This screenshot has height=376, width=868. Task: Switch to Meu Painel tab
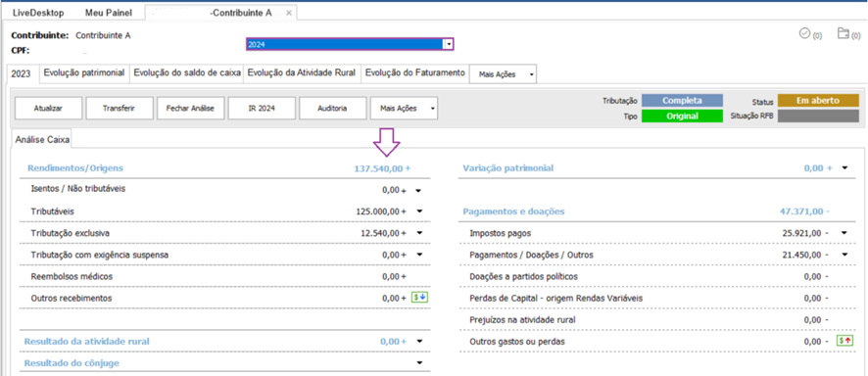pos(109,13)
